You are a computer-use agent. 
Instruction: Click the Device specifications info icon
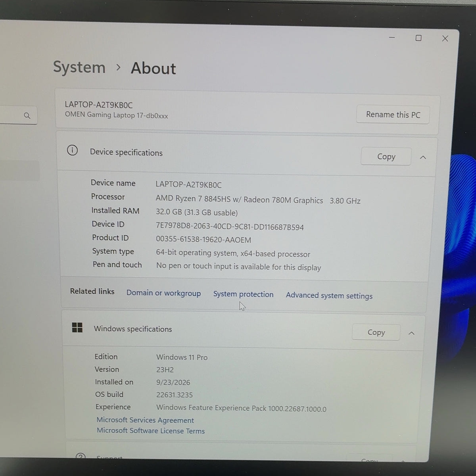(72, 150)
